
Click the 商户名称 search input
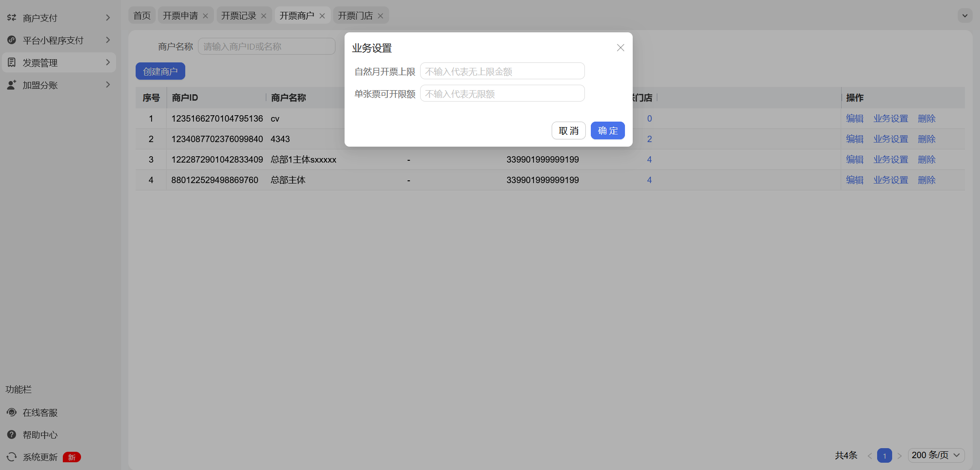[x=267, y=46]
